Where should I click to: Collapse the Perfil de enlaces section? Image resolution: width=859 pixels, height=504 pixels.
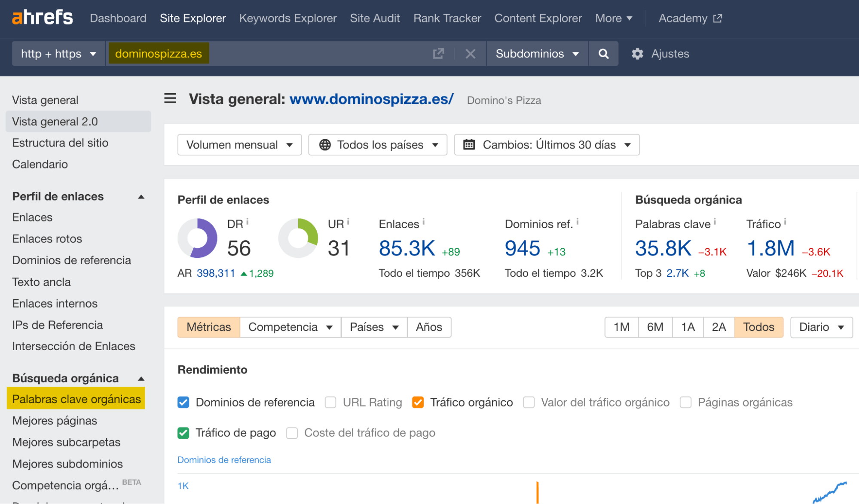pos(141,196)
